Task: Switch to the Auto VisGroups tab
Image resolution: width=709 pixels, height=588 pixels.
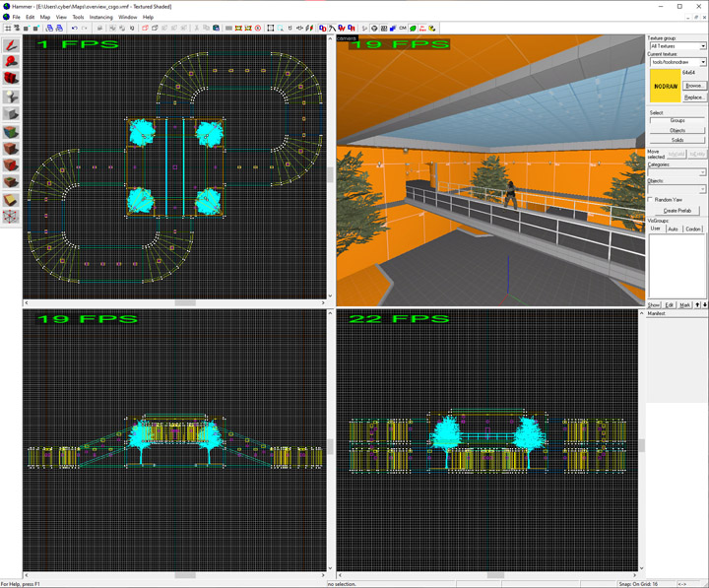Action: (673, 229)
